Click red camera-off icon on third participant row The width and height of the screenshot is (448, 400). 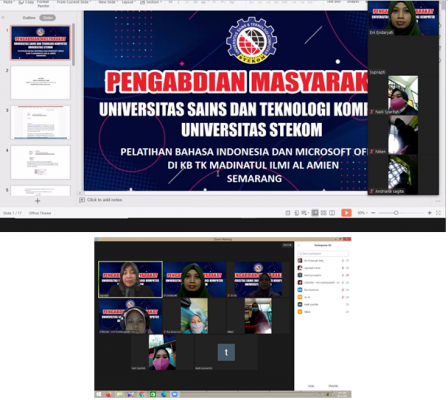click(x=347, y=275)
